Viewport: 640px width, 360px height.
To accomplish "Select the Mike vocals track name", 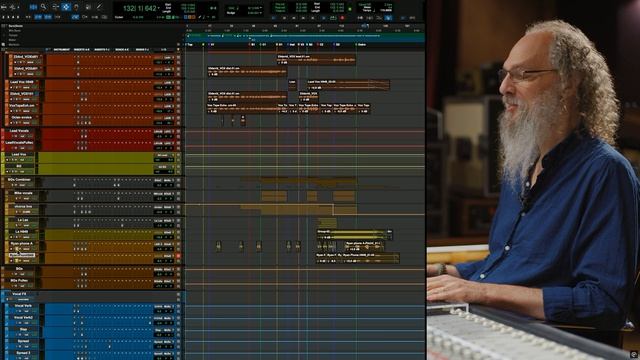I will pyautogui.click(x=23, y=193).
